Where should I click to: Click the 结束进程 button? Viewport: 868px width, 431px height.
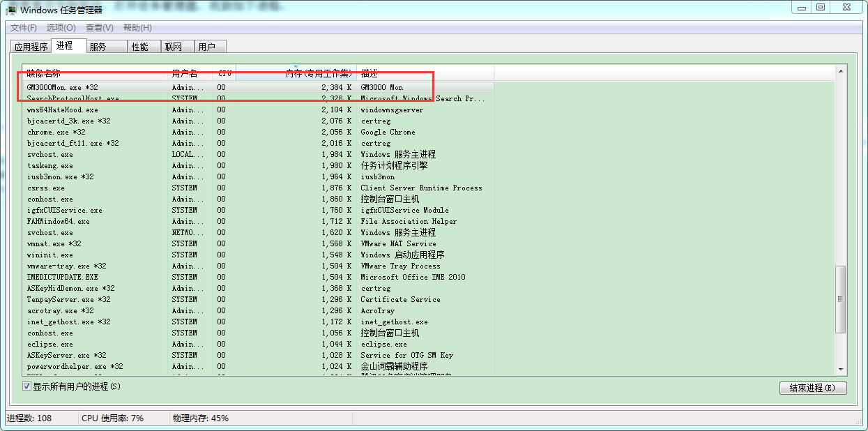click(x=812, y=388)
